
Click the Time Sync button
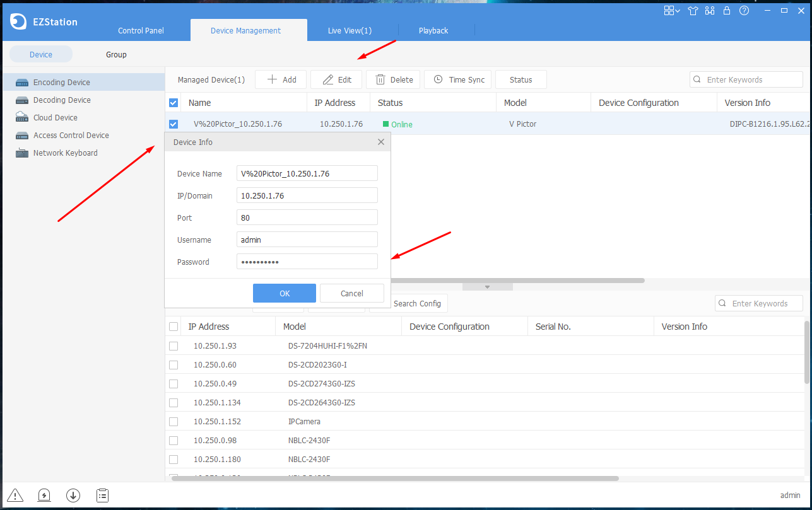pyautogui.click(x=457, y=79)
